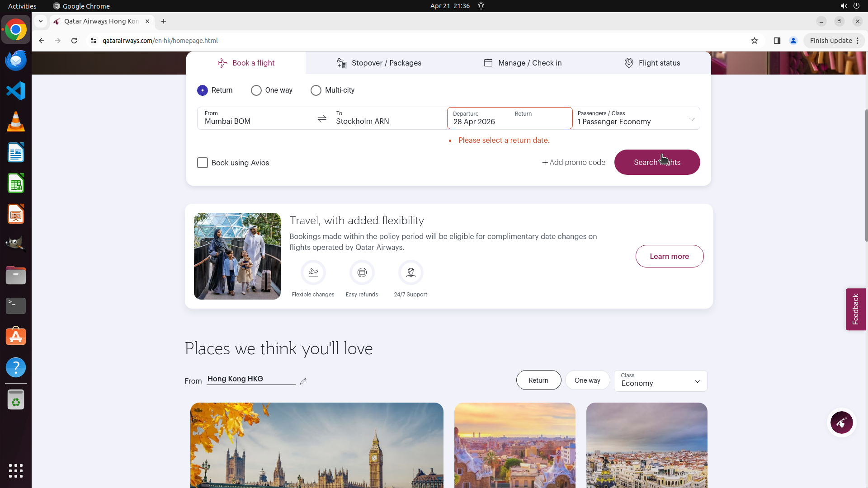Image resolution: width=868 pixels, height=488 pixels.
Task: Click the Learn more button
Action: point(669,256)
